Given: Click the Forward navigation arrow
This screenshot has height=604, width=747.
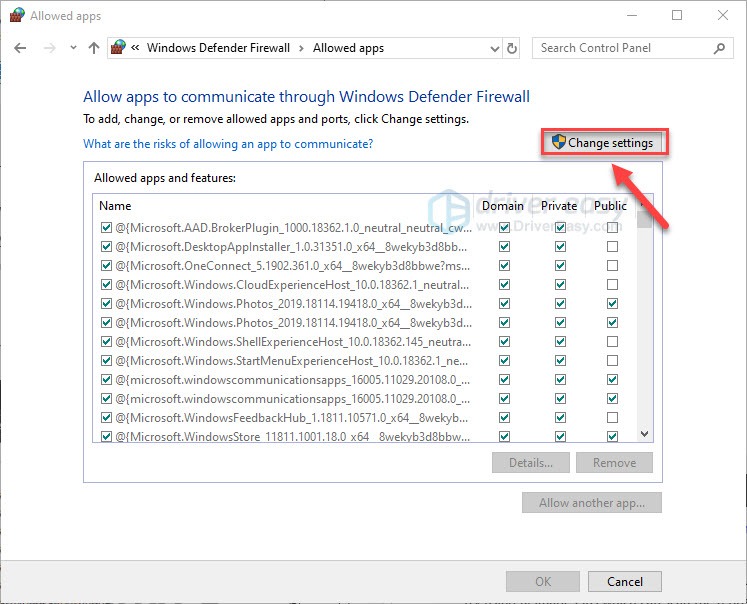Looking at the screenshot, I should point(50,48).
